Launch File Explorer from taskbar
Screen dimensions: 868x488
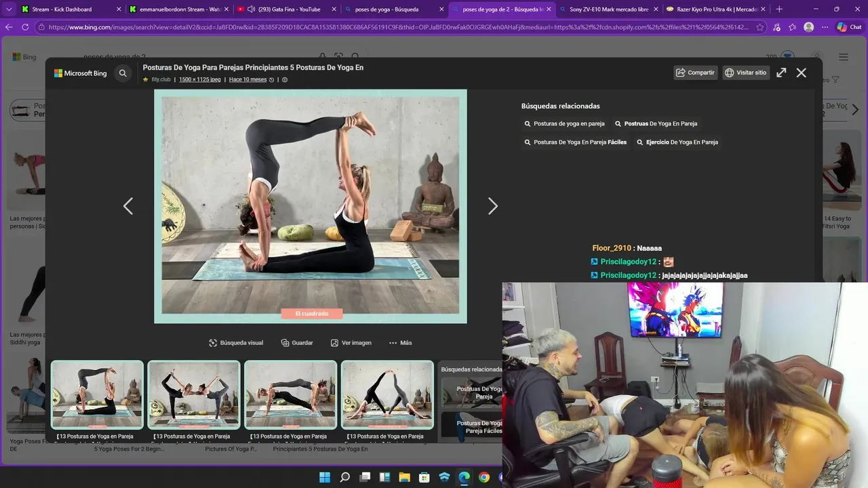click(x=404, y=477)
